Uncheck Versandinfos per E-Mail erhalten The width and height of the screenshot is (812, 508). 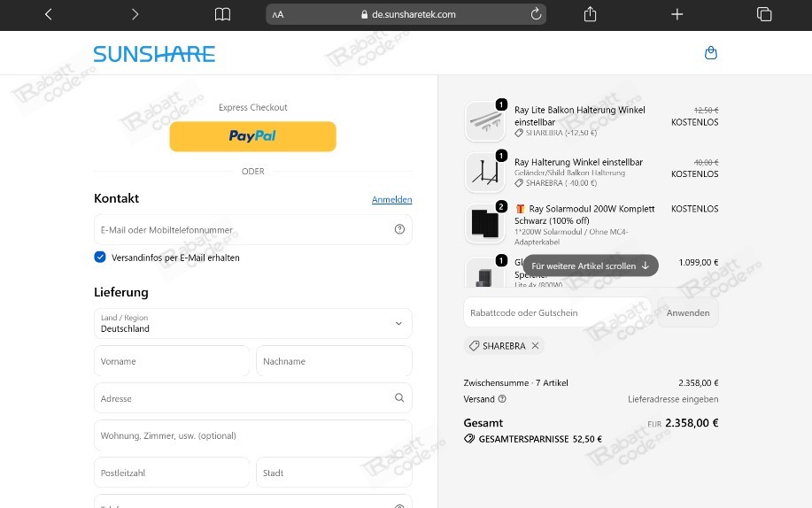(100, 257)
